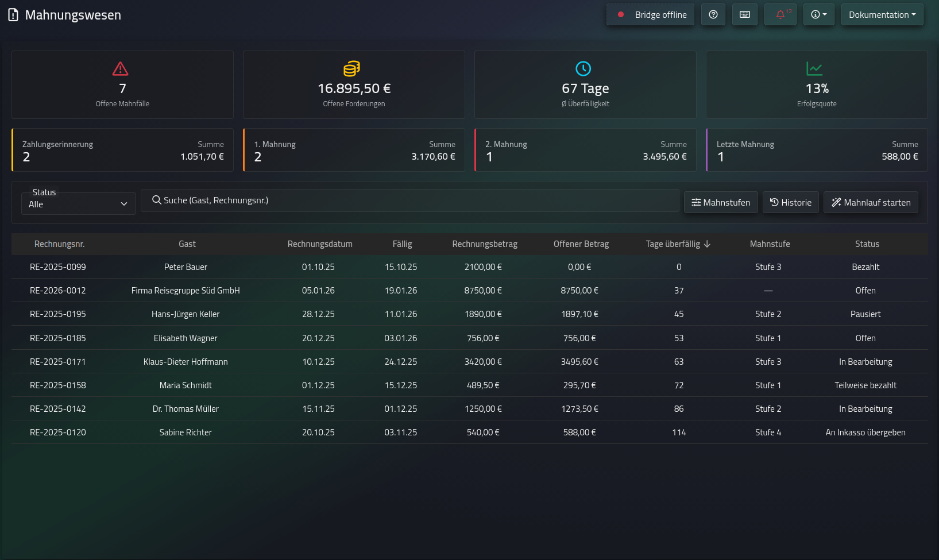This screenshot has width=939, height=560.
Task: Click the clock icon on Überfälligkeit card
Action: 584,69
